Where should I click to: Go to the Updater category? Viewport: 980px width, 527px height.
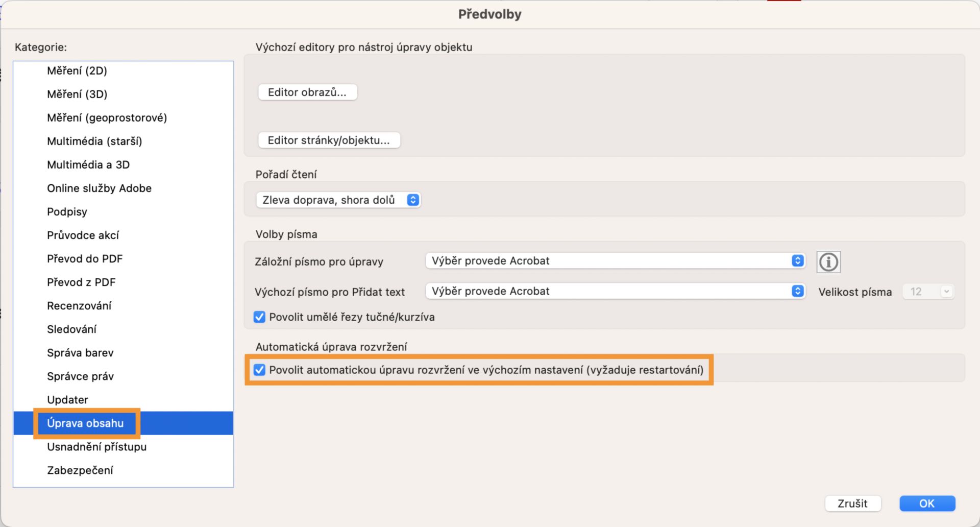[x=67, y=400]
